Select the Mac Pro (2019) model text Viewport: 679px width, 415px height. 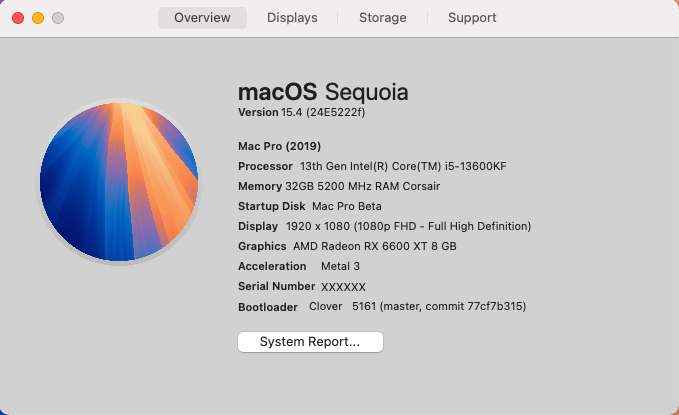[x=279, y=146]
